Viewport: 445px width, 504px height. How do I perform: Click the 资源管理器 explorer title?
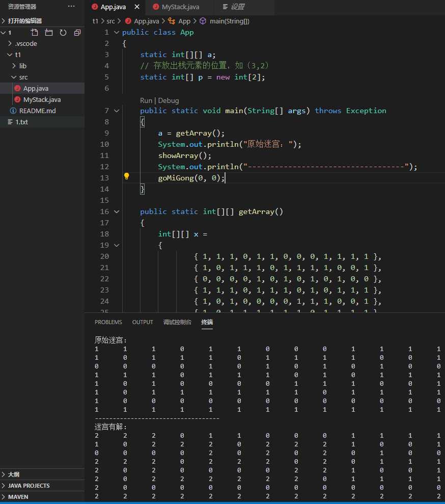pyautogui.click(x=22, y=7)
